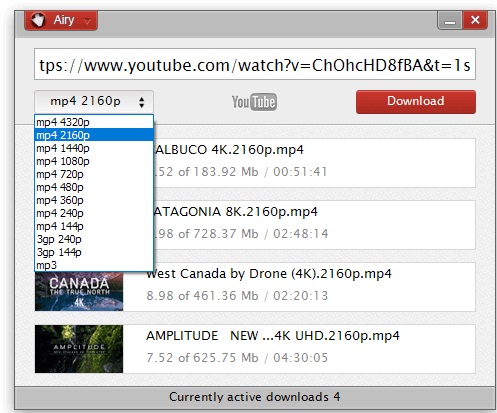
Task: Select mp4 1080p format
Action: (x=94, y=161)
